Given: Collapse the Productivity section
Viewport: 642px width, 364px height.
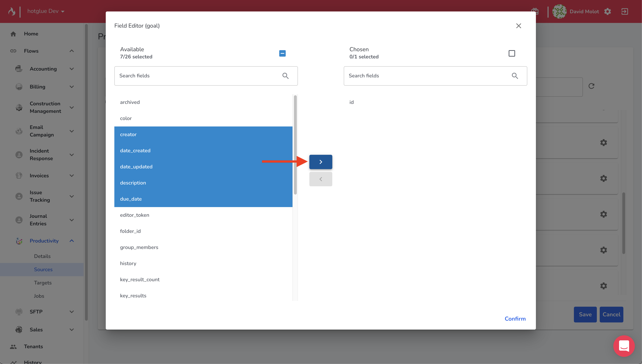Looking at the screenshot, I should pyautogui.click(x=72, y=241).
